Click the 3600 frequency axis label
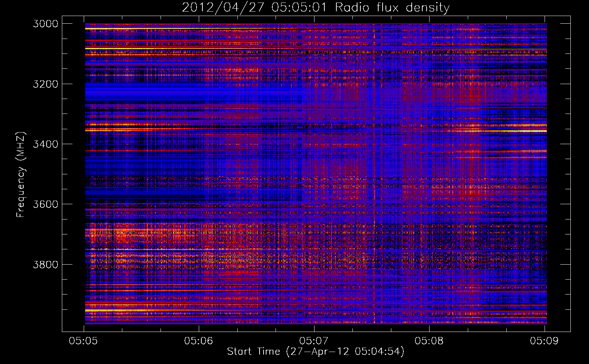589x364 pixels. pos(46,204)
